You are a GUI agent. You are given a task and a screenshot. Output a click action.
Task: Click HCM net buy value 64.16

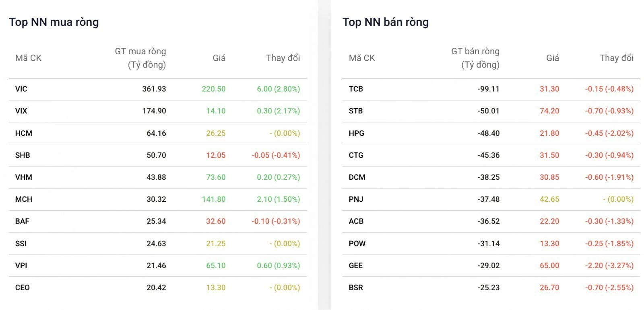[x=156, y=133]
